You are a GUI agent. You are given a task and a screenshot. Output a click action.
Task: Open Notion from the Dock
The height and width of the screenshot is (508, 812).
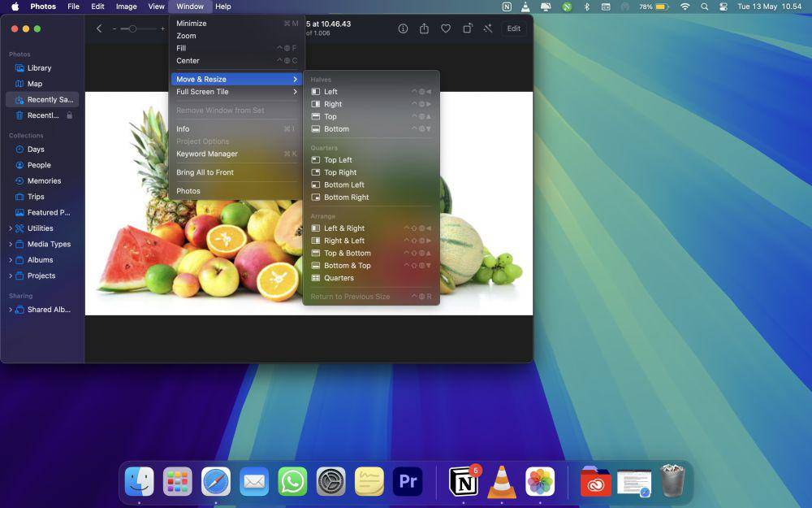(x=464, y=481)
